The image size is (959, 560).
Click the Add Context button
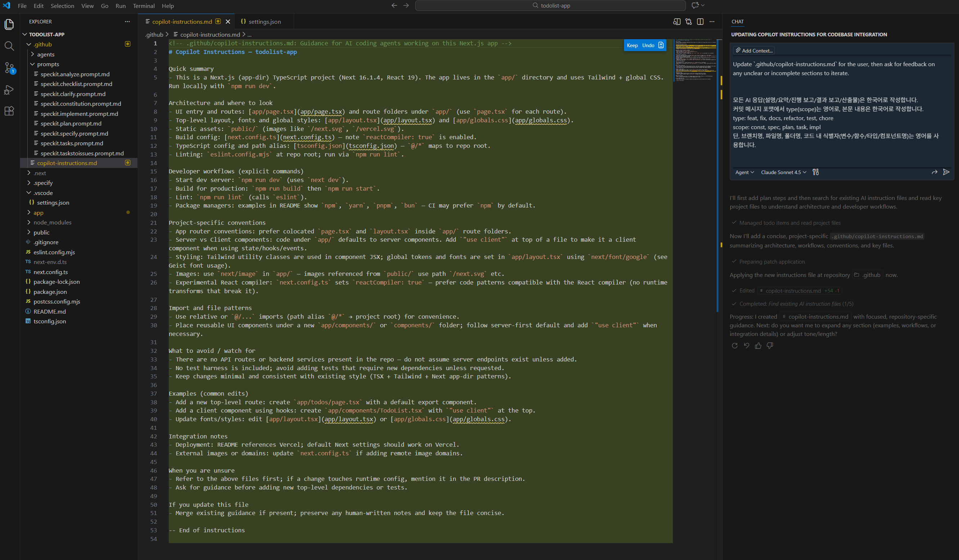[754, 51]
